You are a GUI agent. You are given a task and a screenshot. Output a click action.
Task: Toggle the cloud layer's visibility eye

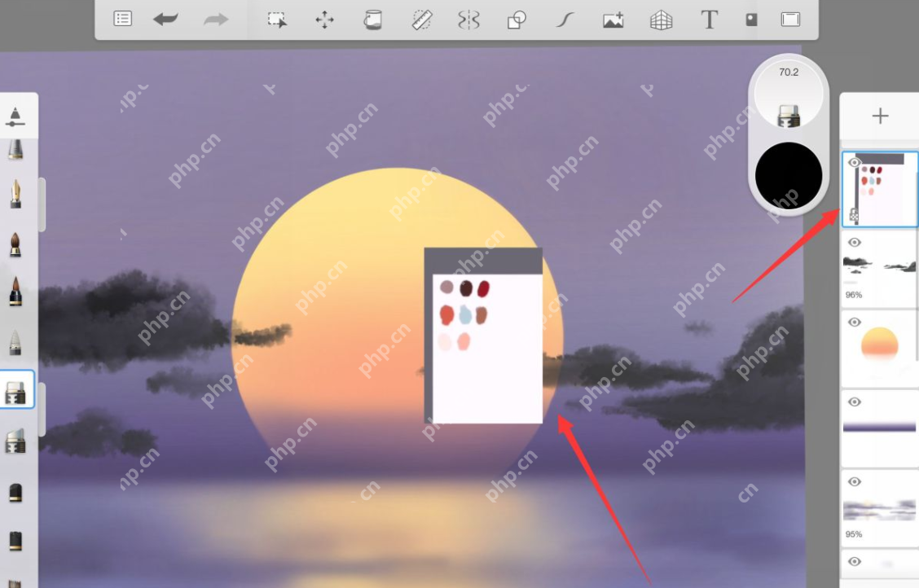853,242
